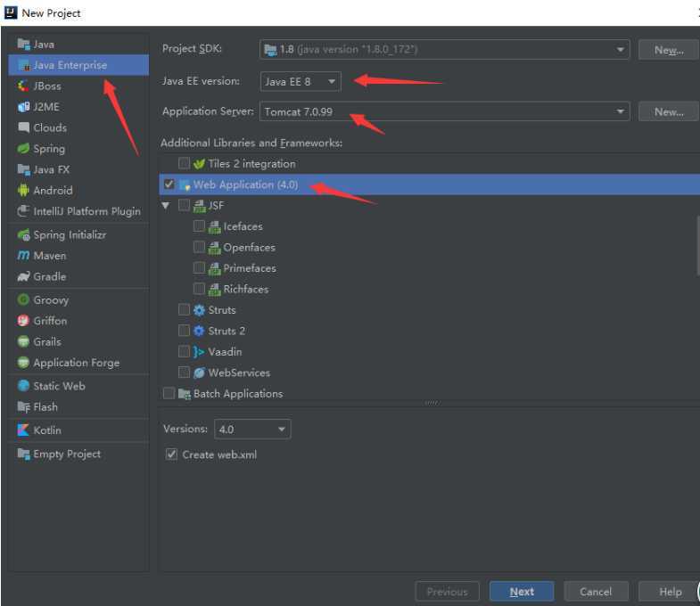
Task: Click the IntelliJ Platform Plugin icon
Action: 23,211
